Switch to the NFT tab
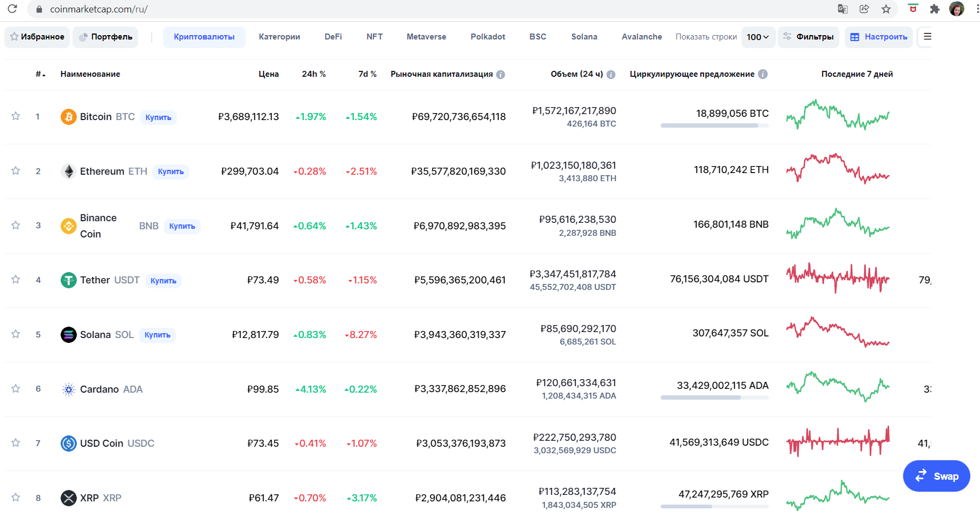This screenshot has width=980, height=523. click(374, 37)
